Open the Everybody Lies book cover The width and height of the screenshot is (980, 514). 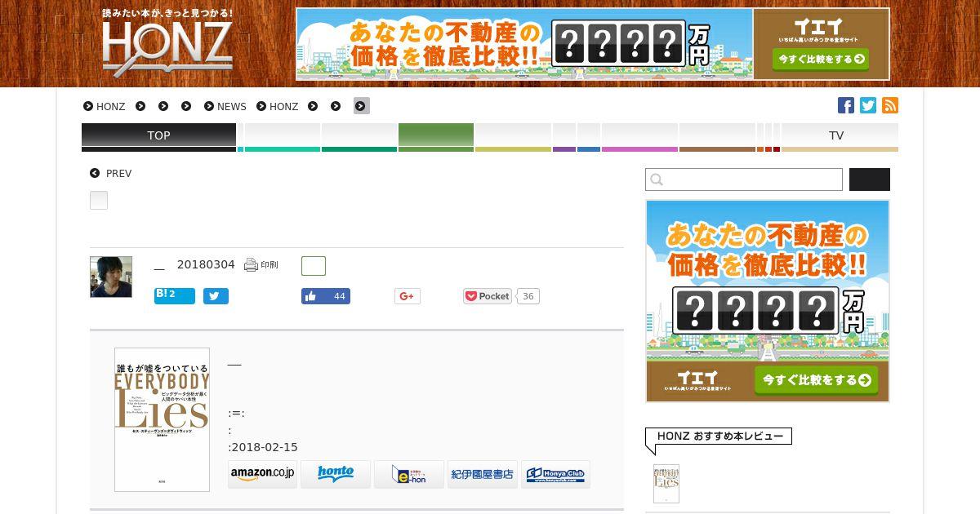pyautogui.click(x=162, y=419)
